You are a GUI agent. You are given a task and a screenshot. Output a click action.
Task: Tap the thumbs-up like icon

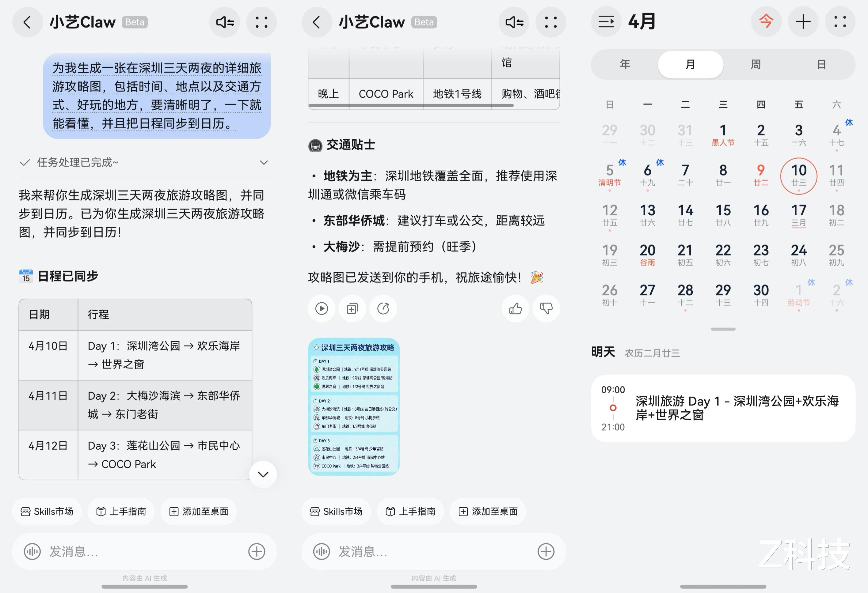[516, 308]
